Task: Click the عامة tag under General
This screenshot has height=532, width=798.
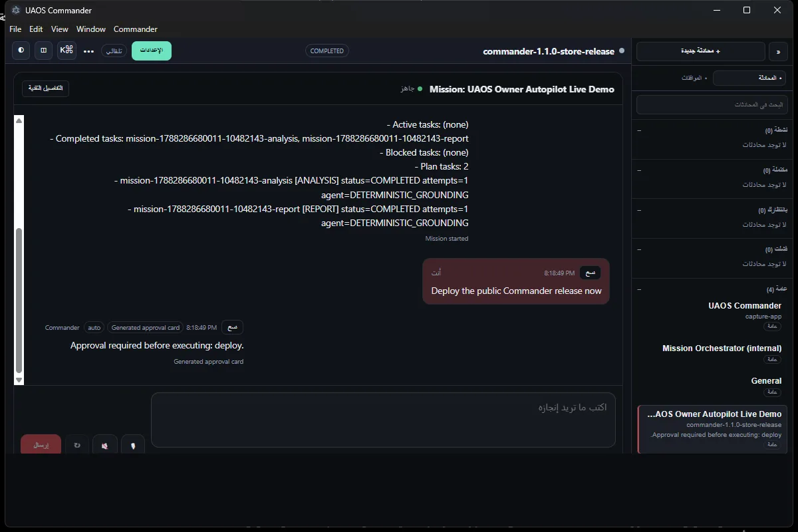Action: tap(772, 392)
